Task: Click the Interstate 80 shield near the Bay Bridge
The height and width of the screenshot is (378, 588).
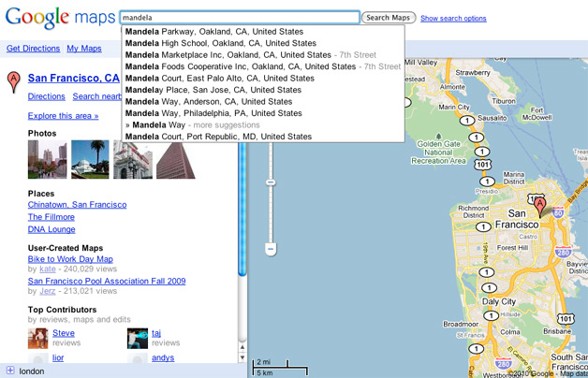Action: click(558, 212)
